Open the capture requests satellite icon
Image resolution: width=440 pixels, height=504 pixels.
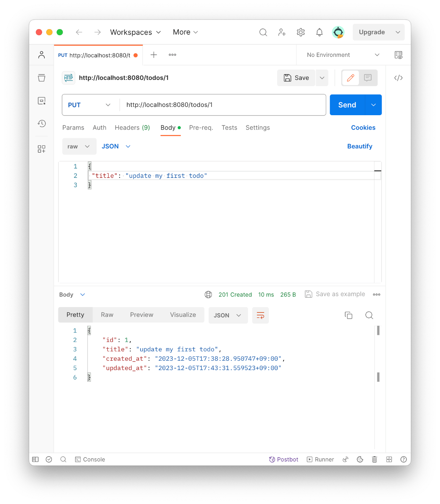345,459
